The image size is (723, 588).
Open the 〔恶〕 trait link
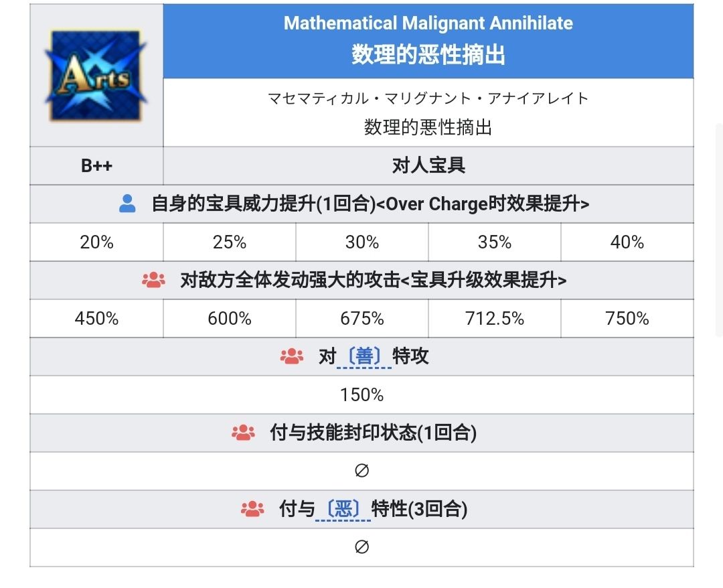tap(344, 509)
